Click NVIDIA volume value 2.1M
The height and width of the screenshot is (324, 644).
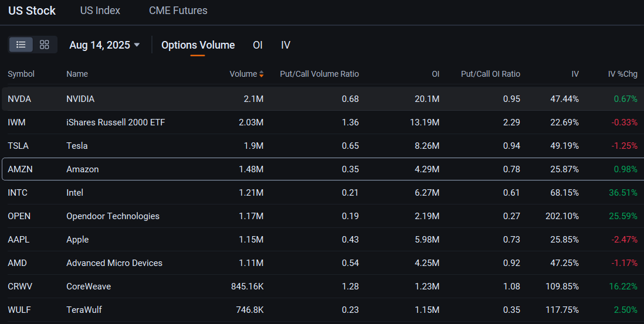254,99
